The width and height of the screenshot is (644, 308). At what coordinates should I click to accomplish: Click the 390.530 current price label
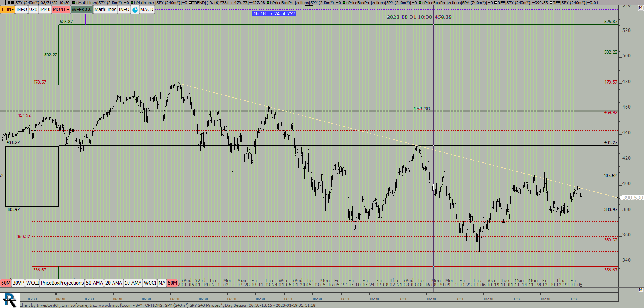(632, 198)
